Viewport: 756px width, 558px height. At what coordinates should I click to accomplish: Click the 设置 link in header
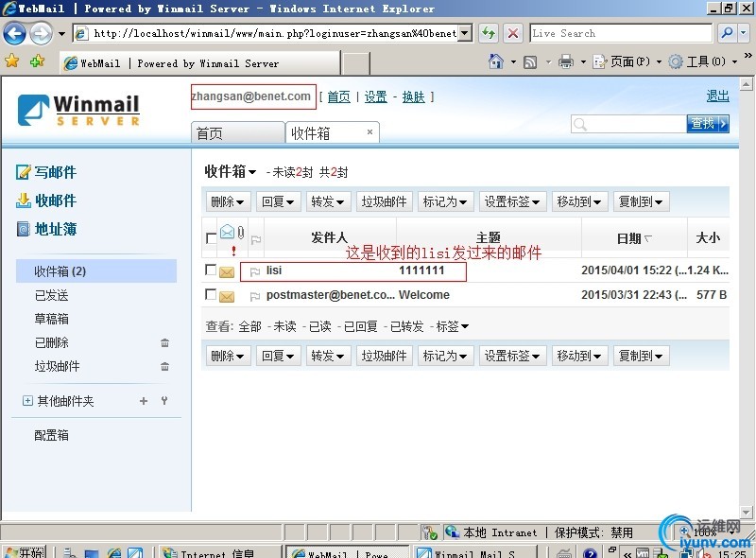tap(375, 97)
